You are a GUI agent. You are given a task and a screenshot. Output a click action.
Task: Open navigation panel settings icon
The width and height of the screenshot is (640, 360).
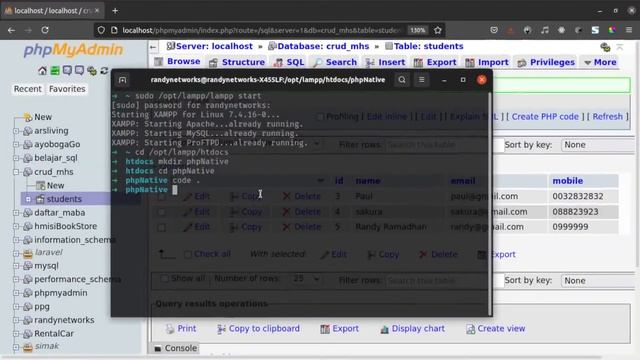pos(92,71)
